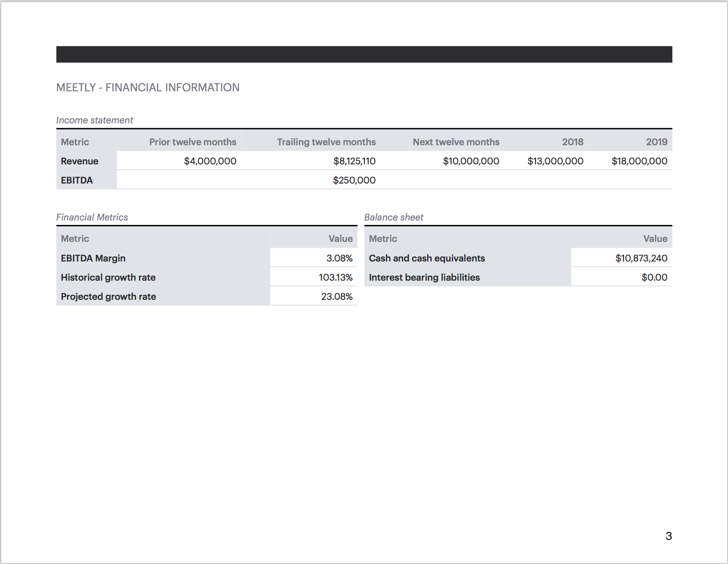This screenshot has width=728, height=564.
Task: Click 'Cash and cash equivalents' label
Action: 427,258
